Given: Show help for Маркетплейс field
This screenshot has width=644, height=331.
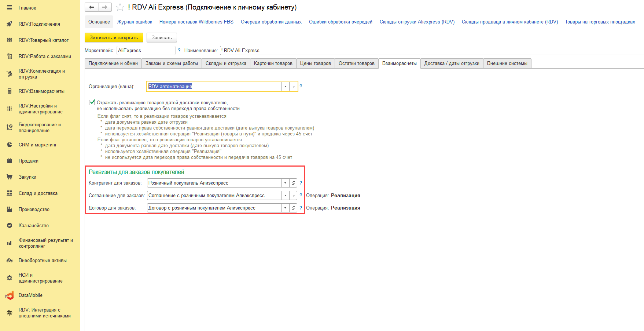Looking at the screenshot, I should pyautogui.click(x=179, y=50).
